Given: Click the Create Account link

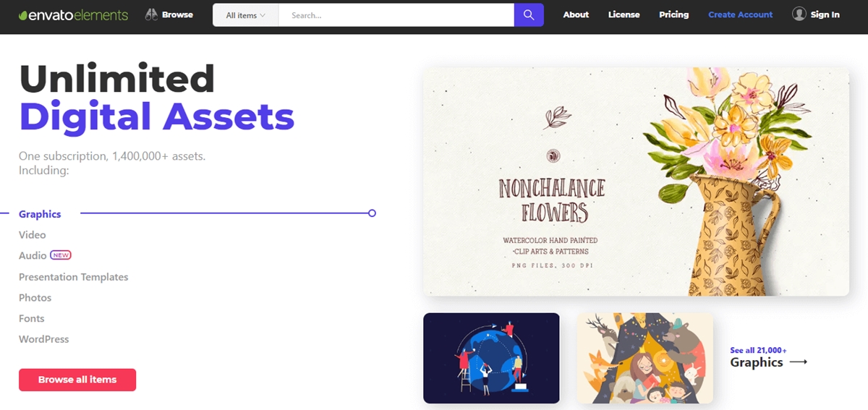Looking at the screenshot, I should point(740,14).
